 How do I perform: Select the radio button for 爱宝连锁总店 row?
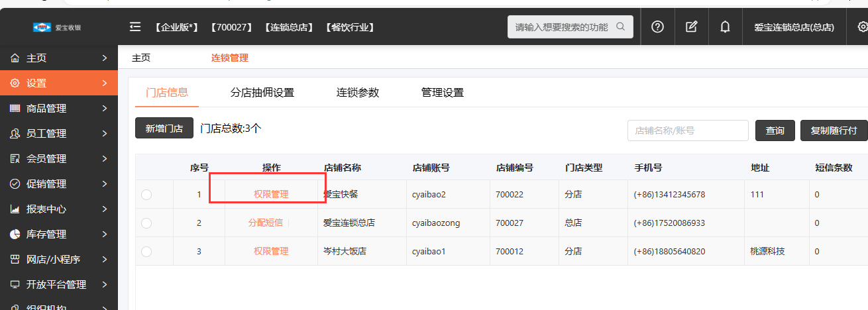[x=146, y=223]
